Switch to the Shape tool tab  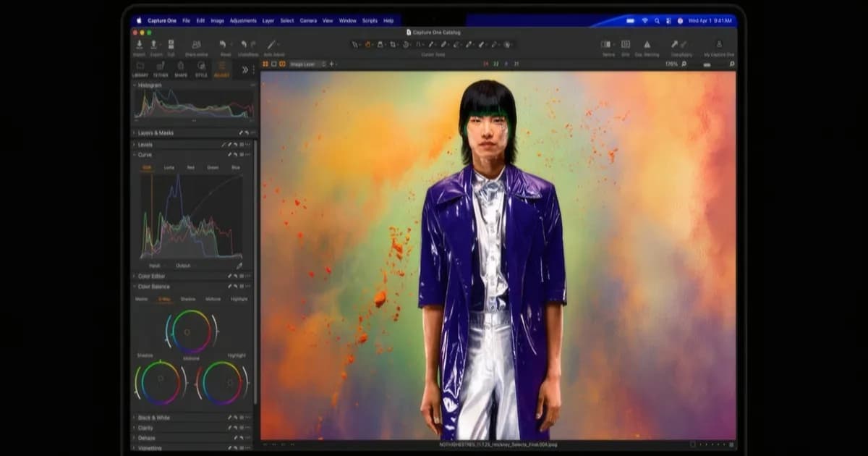[181, 69]
